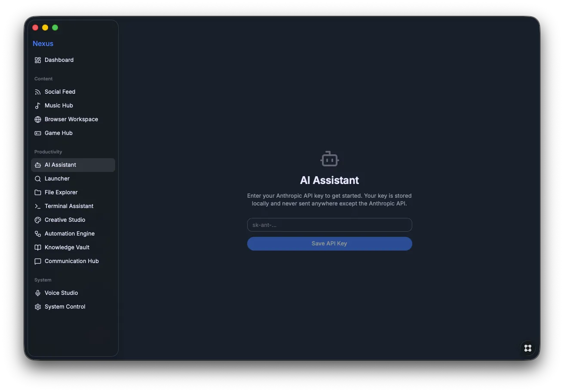Click the Social Feed RSS icon

(x=38, y=92)
